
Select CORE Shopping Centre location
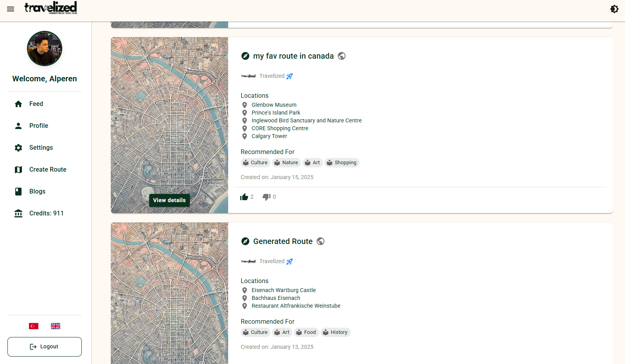(x=280, y=128)
